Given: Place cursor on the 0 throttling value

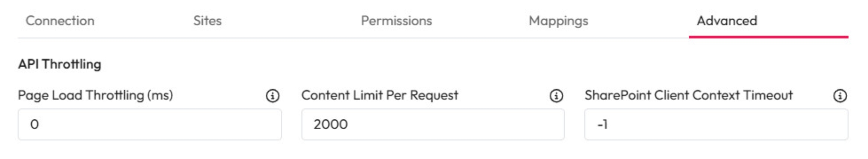Looking at the screenshot, I should 34,124.
